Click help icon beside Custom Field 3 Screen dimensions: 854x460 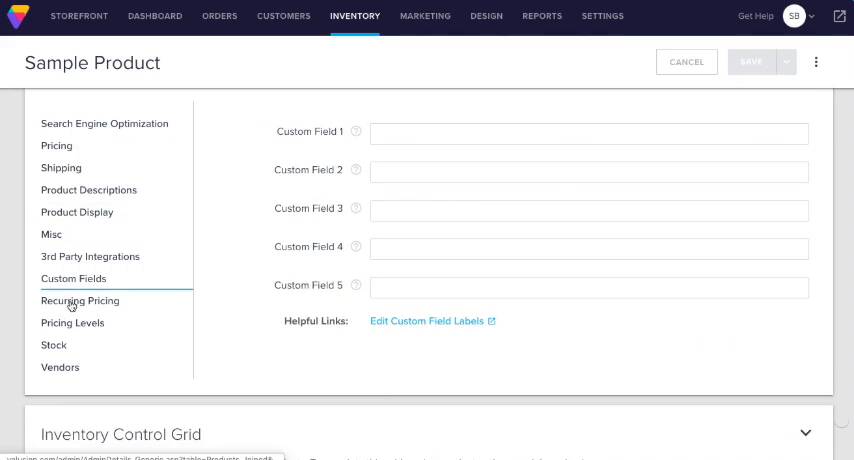(x=356, y=208)
